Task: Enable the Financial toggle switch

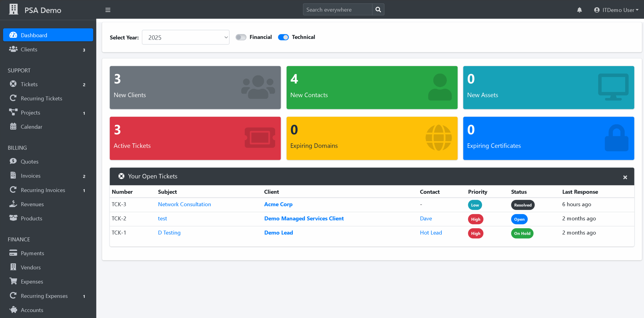Action: click(241, 37)
